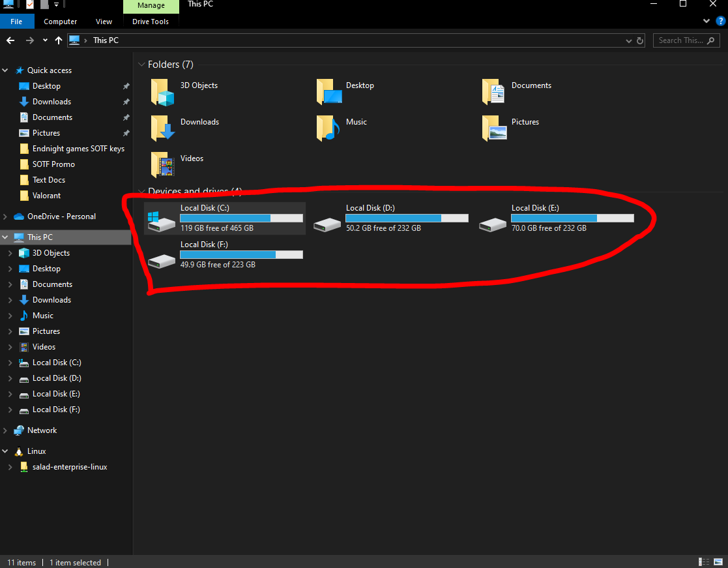Viewport: 728px width, 568px height.
Task: Unpin Desktop from Quick access
Action: [x=126, y=86]
